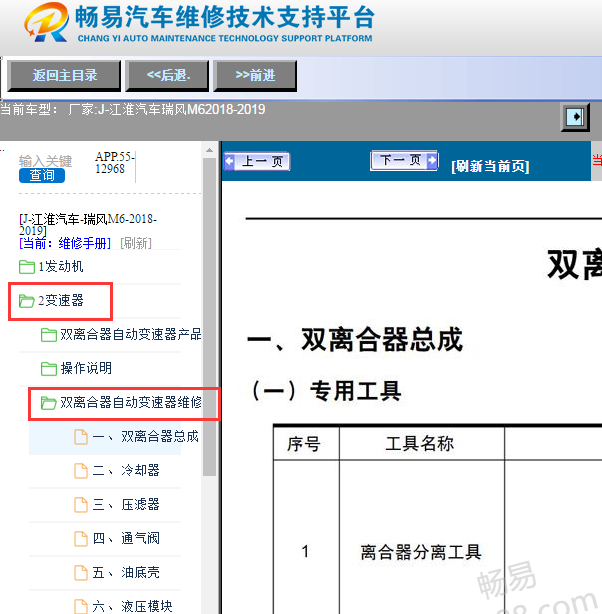Click the 一、双离合器总成 heading
The image size is (602, 614).
(355, 340)
